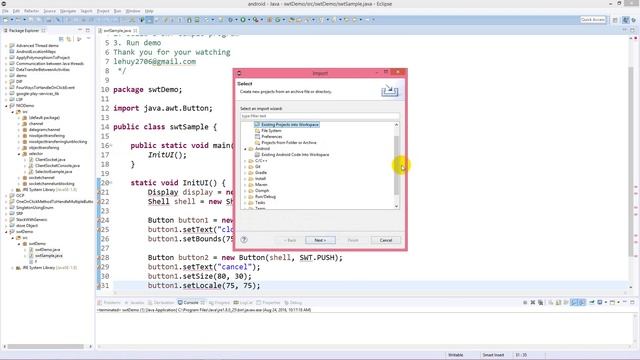This screenshot has height=360, width=640.
Task: Open the Refactor menu
Action: pos(31,11)
